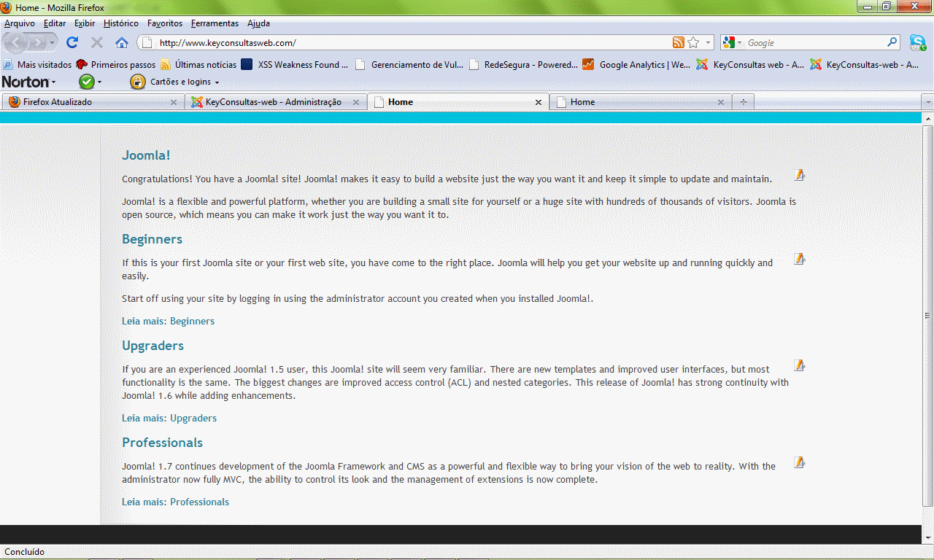Open the Professionals heading link
The image size is (934, 560).
(162, 443)
